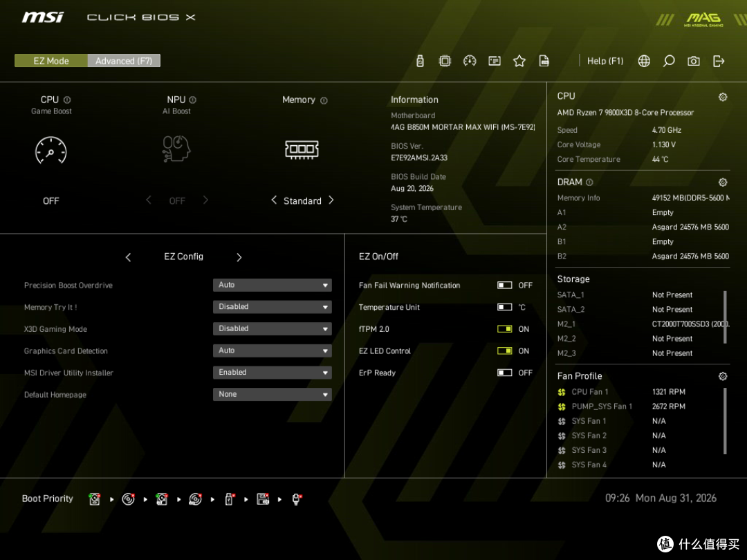The width and height of the screenshot is (747, 560).
Task: Switch to EZ Mode tab
Action: tap(51, 60)
